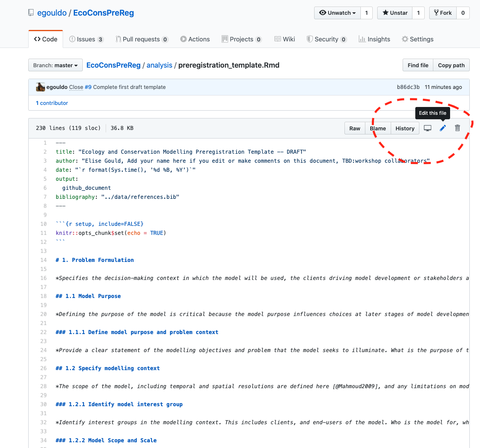
Task: Click the bibliography line in code
Action: click(x=117, y=197)
